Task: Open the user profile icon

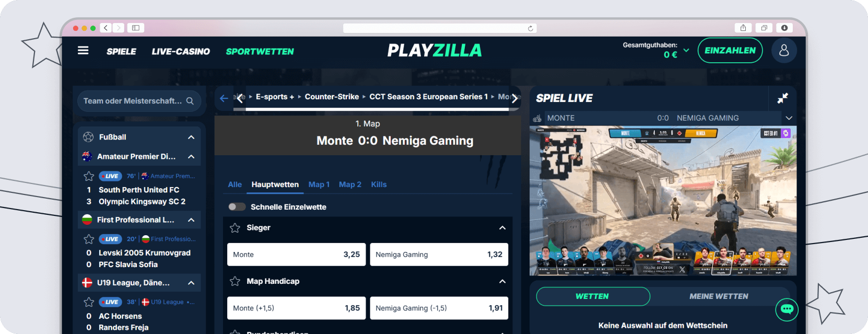Action: [784, 50]
